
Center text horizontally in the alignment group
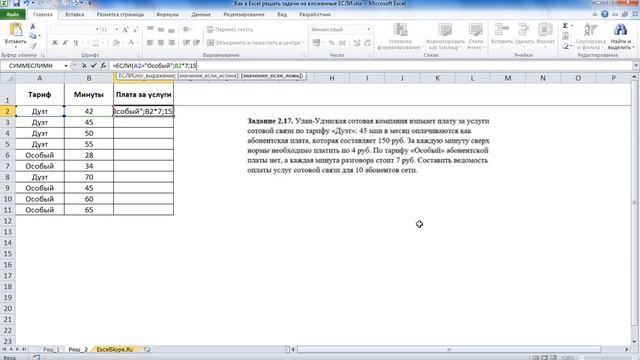click(x=161, y=42)
